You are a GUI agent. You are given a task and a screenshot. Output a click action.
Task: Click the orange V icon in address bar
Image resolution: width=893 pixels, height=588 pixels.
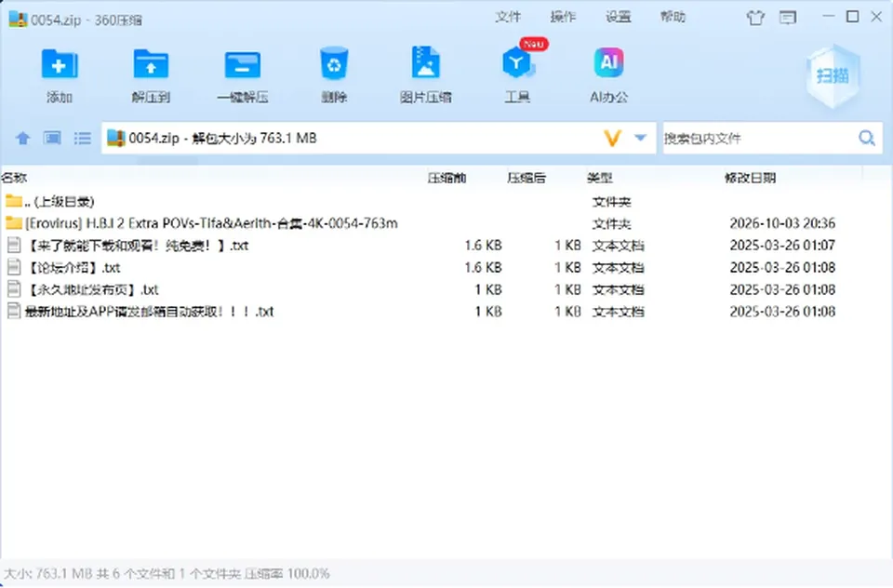coord(612,138)
